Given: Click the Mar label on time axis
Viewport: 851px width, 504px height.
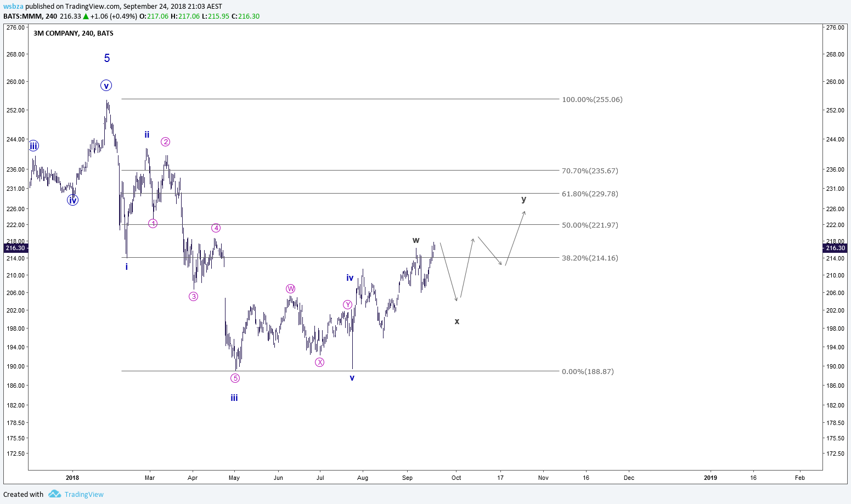Looking at the screenshot, I should click(150, 478).
